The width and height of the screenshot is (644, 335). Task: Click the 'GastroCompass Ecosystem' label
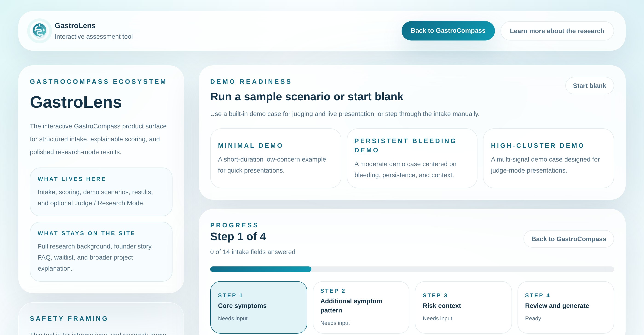(x=98, y=82)
